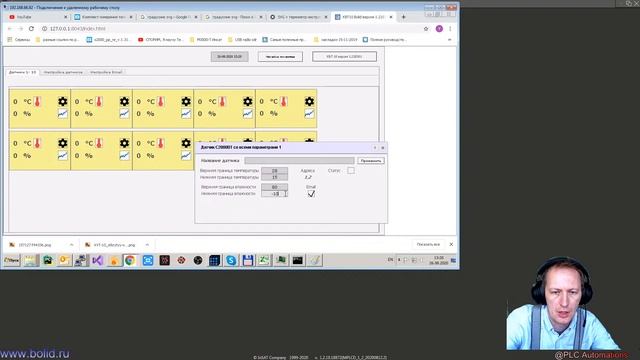640x360 pixels.
Task: Edit lower temperature limit field showing 15
Action: 274,177
